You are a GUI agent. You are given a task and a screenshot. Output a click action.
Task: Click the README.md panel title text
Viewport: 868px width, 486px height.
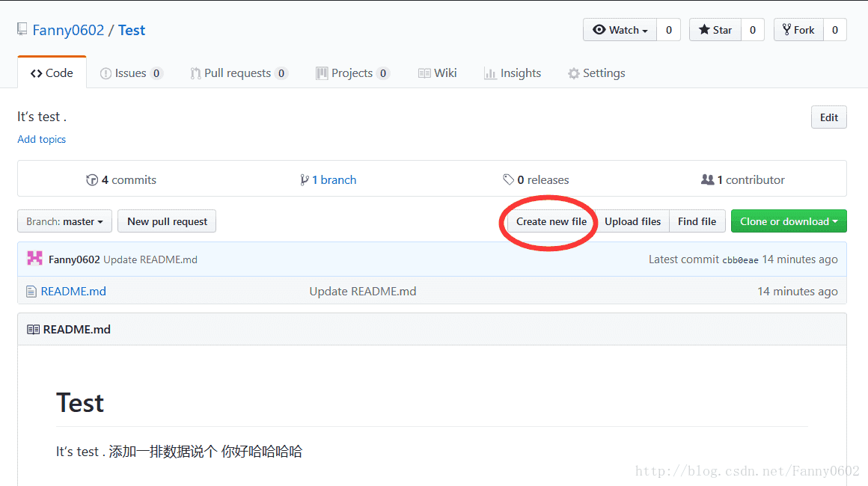(77, 330)
